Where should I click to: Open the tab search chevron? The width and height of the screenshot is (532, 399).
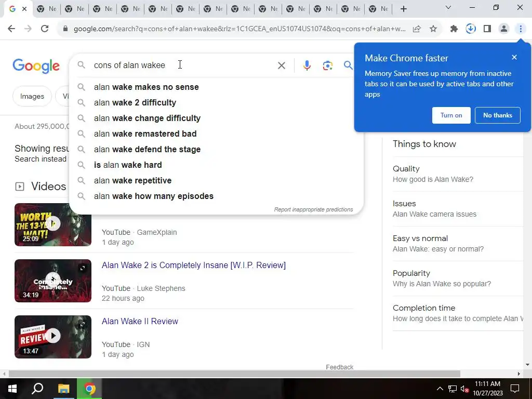point(448,7)
